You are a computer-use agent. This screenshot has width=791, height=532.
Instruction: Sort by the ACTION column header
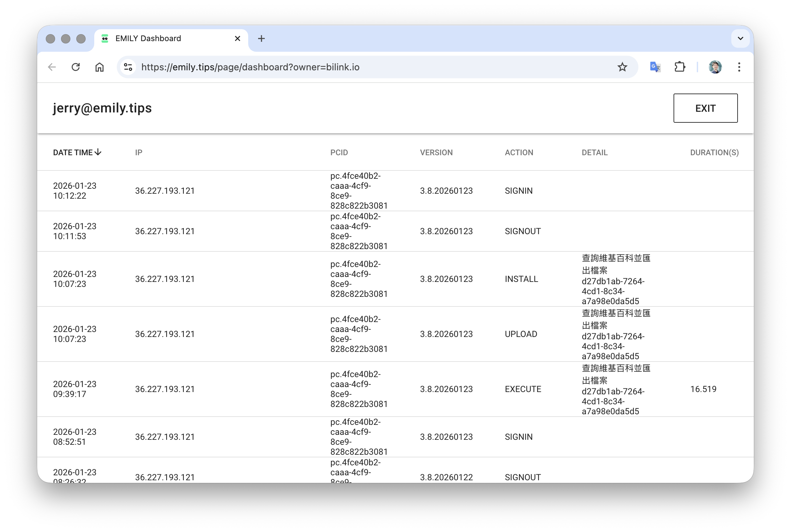tap(519, 153)
